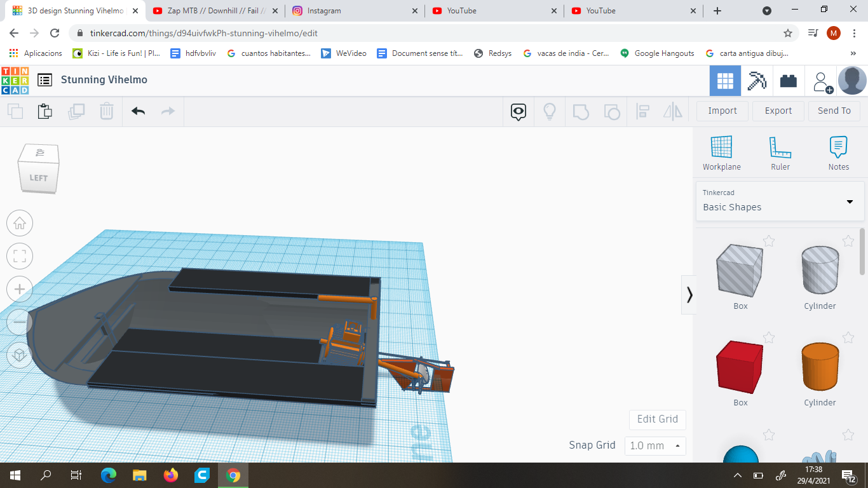Collapse the shapes panel chevron
The image size is (868, 488).
pyautogui.click(x=689, y=295)
